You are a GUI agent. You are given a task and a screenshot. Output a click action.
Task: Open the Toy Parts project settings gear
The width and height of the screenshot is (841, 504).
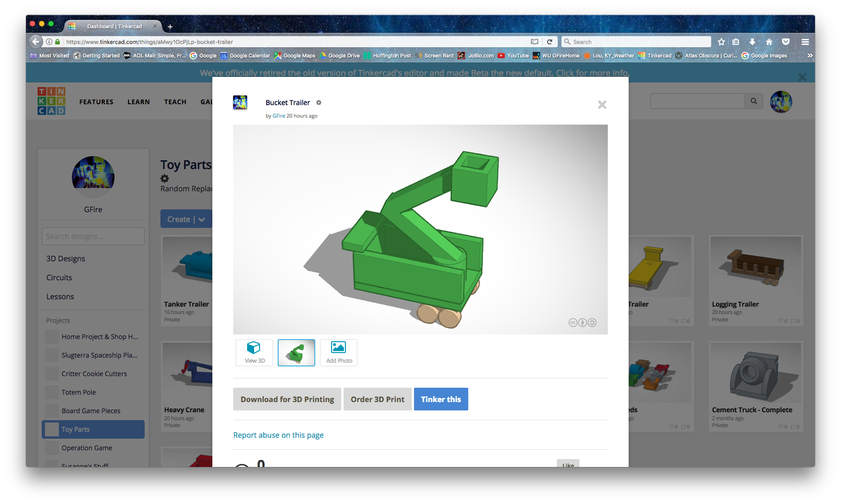[165, 178]
